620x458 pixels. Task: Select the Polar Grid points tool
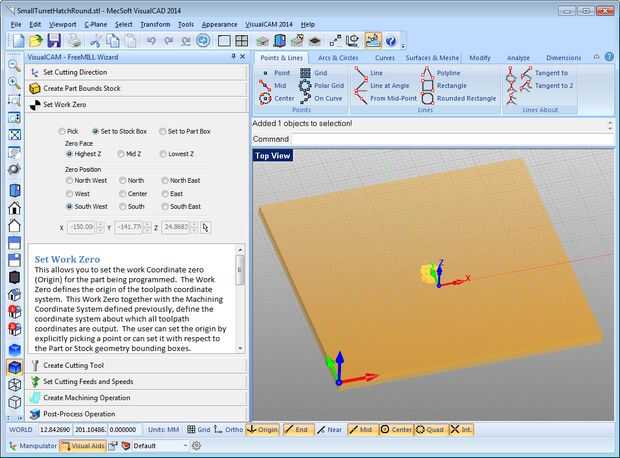322,85
